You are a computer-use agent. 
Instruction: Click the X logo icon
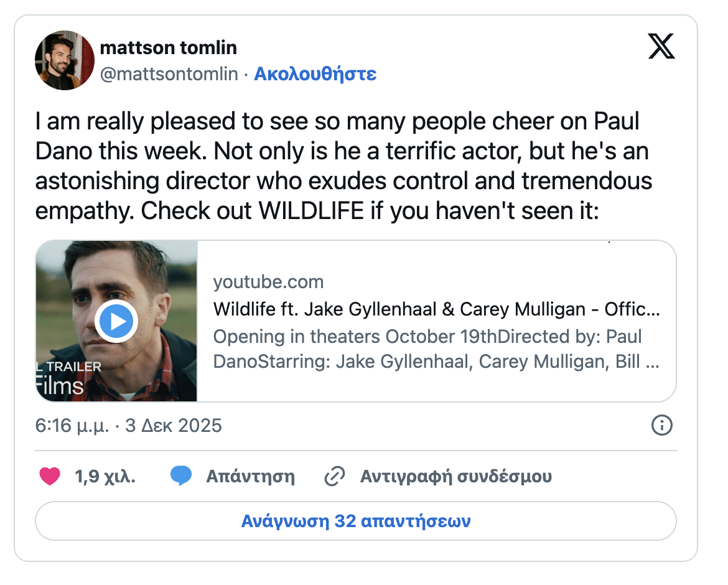[x=661, y=47]
